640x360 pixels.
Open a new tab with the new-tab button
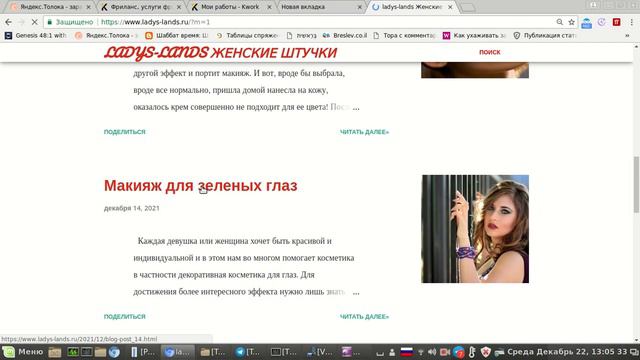click(x=468, y=7)
